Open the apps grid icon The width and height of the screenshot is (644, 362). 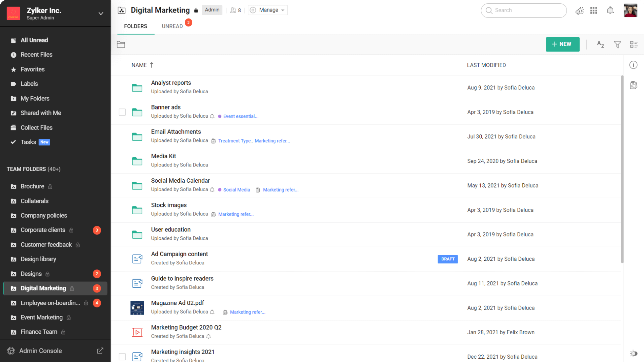[594, 11]
